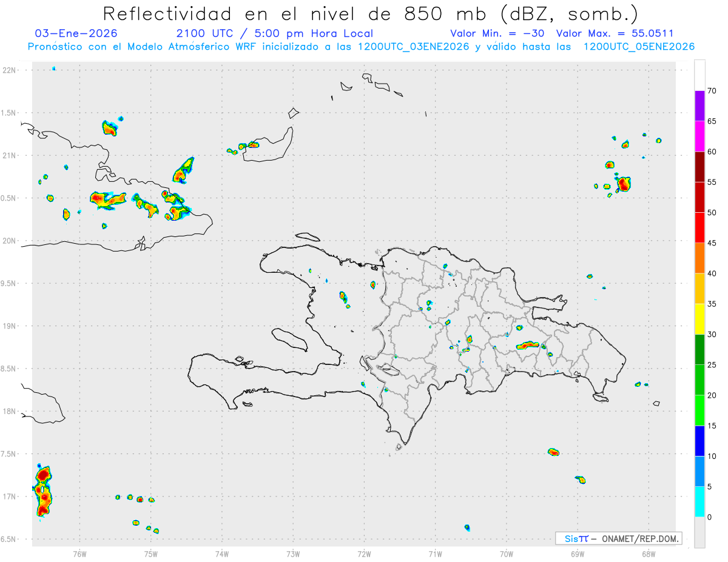Select the '0' tick label on color scale
728x562 pixels.
709,517
